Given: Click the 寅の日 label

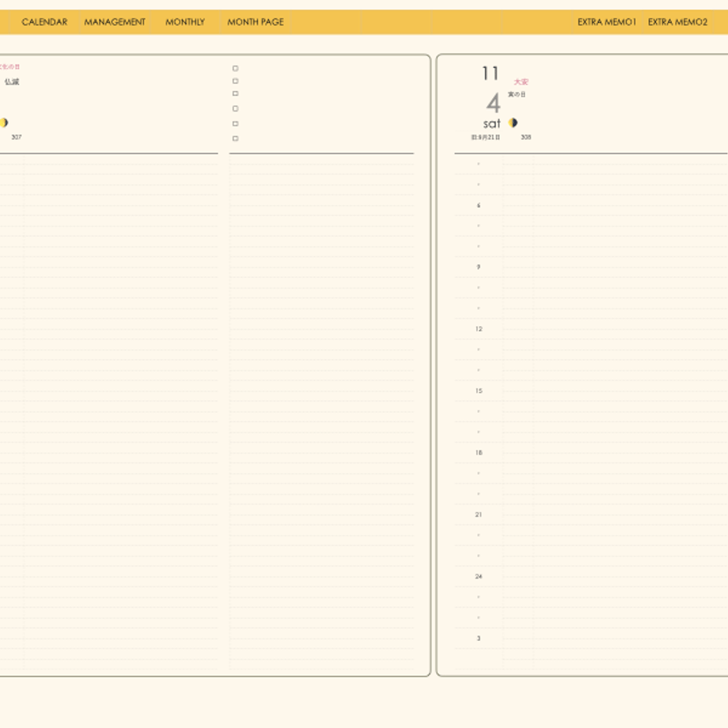Looking at the screenshot, I should 517,94.
